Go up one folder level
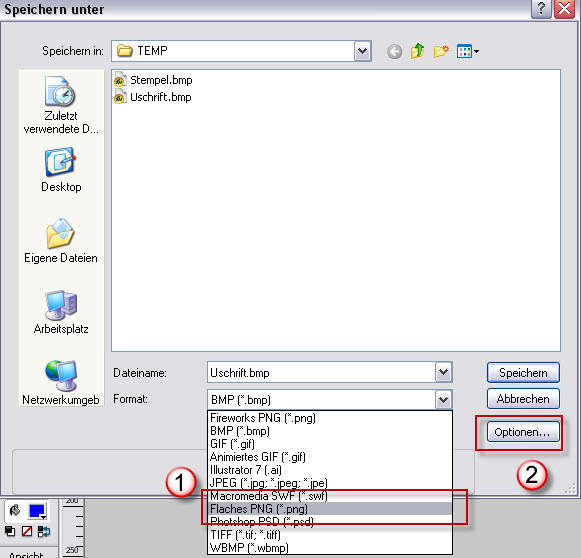The height and width of the screenshot is (558, 581). point(417,51)
